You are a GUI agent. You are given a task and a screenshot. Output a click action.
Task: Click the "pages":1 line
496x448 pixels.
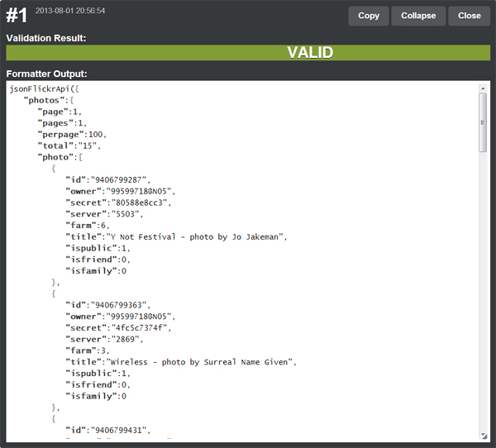(62, 123)
